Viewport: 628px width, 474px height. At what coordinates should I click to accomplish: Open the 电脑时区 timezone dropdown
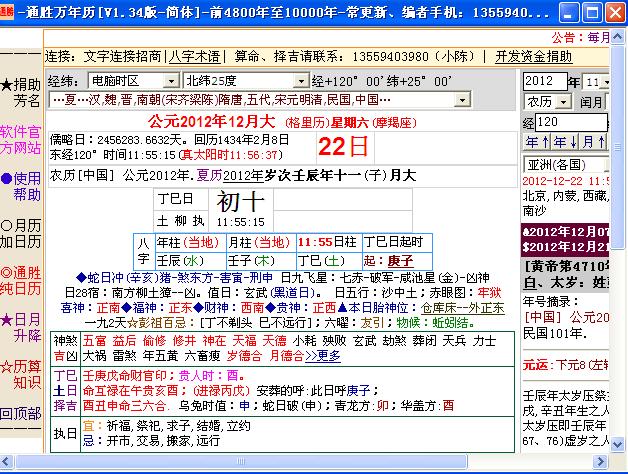point(171,81)
